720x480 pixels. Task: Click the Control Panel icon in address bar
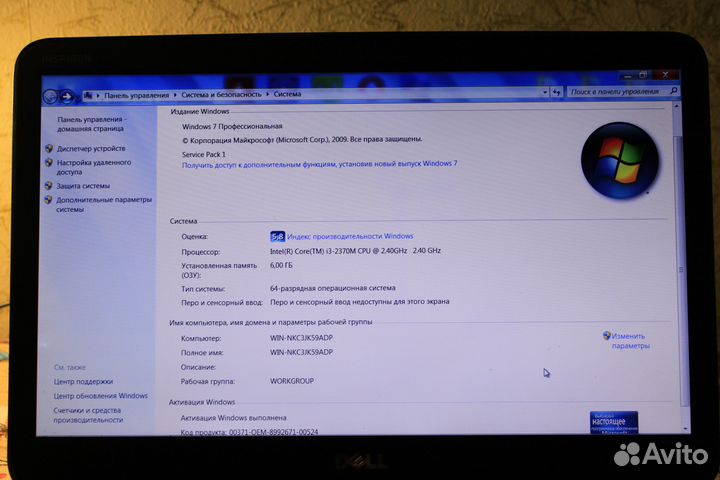(x=89, y=95)
